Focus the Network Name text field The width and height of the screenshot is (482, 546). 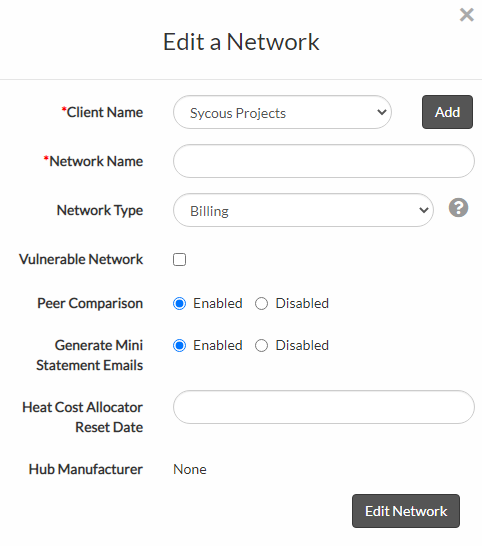pyautogui.click(x=324, y=161)
